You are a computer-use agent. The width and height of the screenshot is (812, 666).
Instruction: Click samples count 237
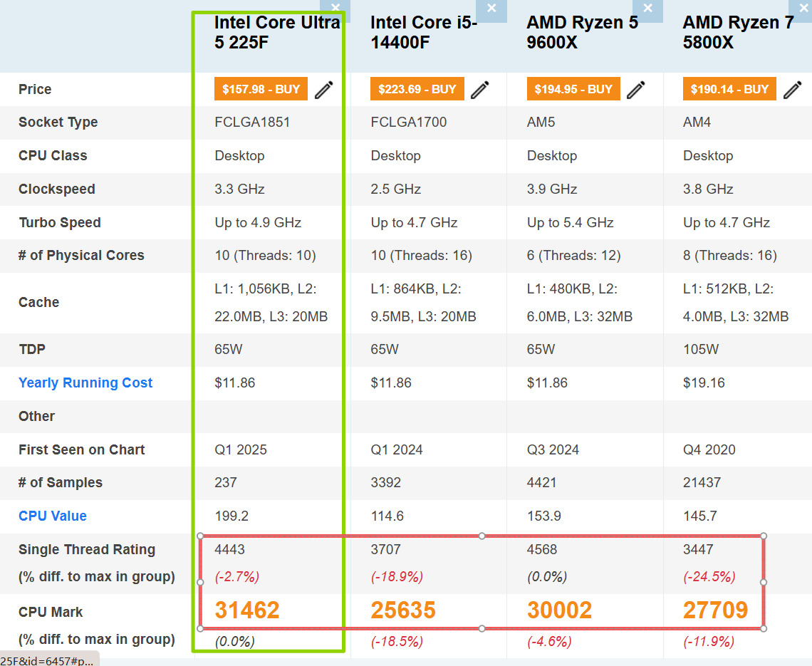(x=226, y=483)
